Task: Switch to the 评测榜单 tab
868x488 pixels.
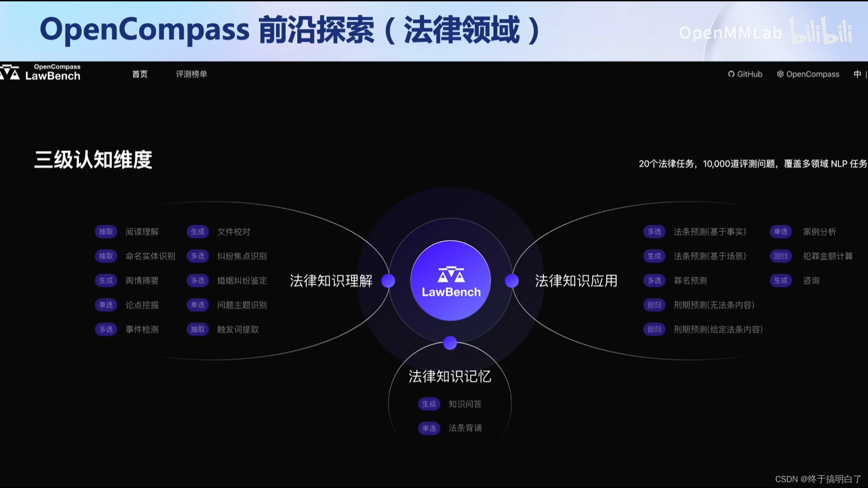Action: click(x=191, y=74)
